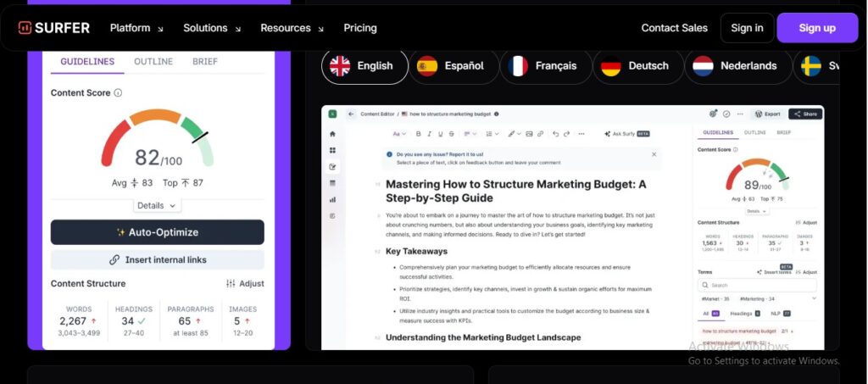Click the Surfer logo in the navigation bar
Viewport: 868px width, 384px height.
tap(53, 28)
